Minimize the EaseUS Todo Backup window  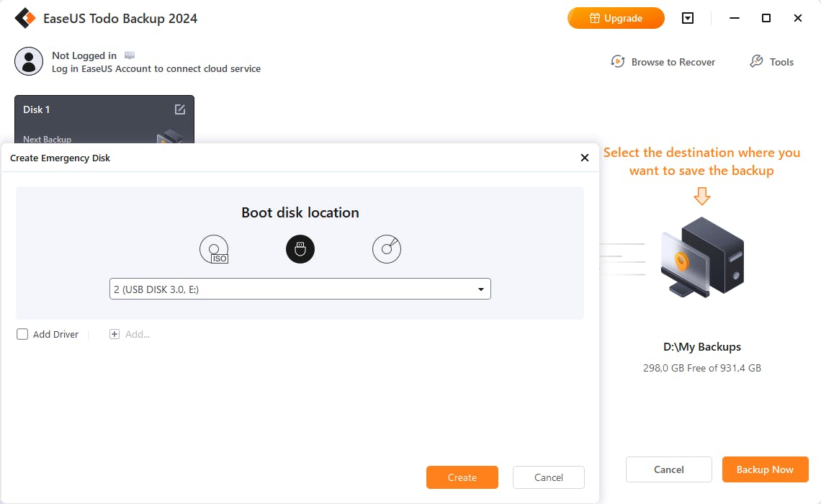tap(735, 18)
